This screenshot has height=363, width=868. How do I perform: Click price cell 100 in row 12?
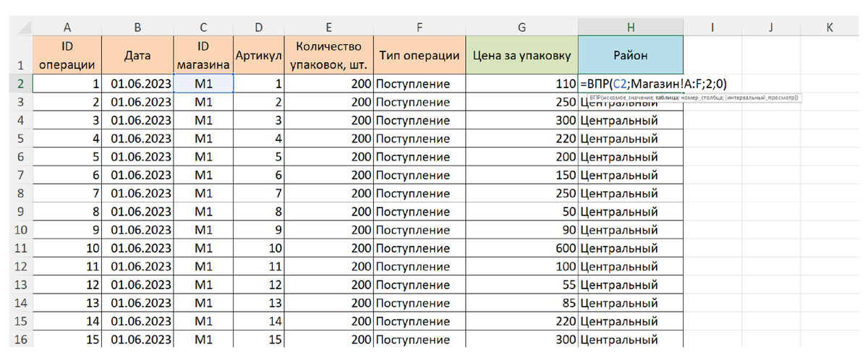[522, 267]
